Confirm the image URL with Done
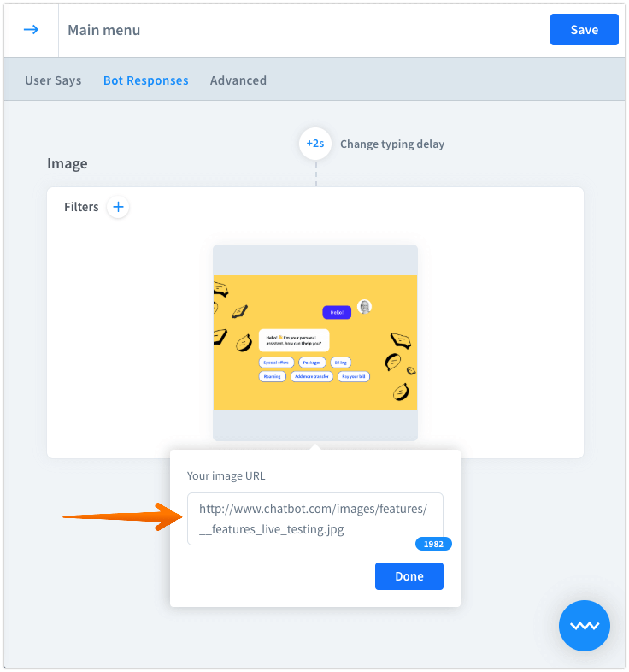 coord(409,576)
